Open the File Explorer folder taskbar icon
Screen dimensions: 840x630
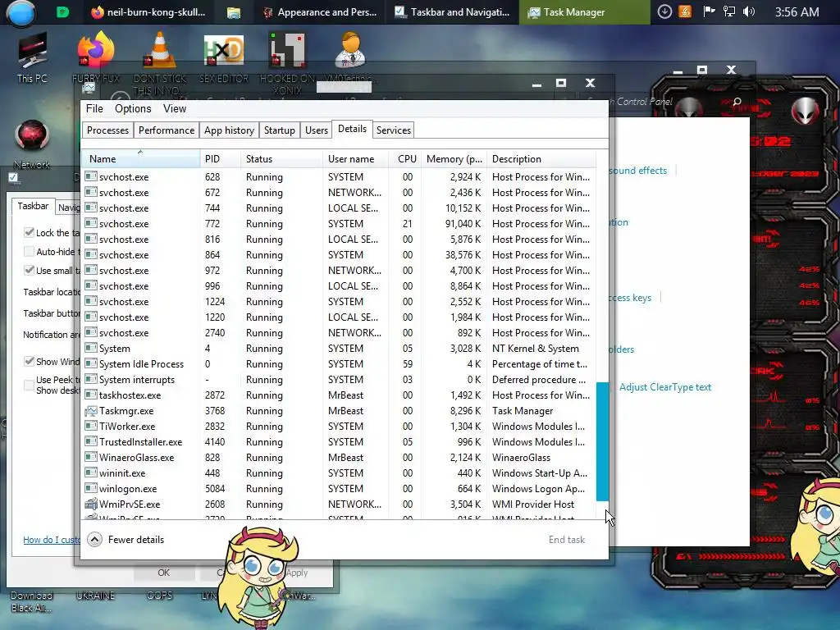pyautogui.click(x=234, y=12)
